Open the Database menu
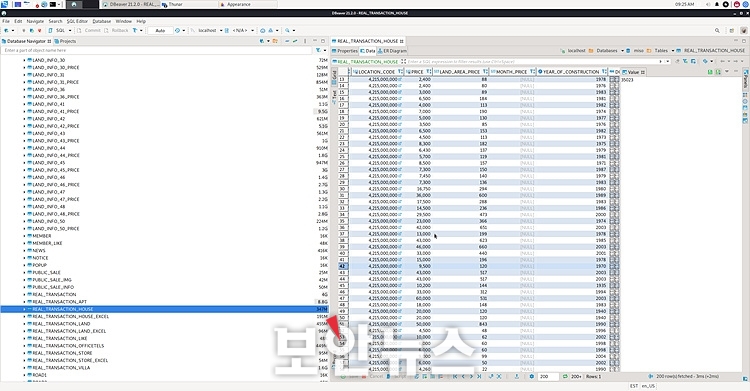The width and height of the screenshot is (750, 391). pyautogui.click(x=101, y=22)
